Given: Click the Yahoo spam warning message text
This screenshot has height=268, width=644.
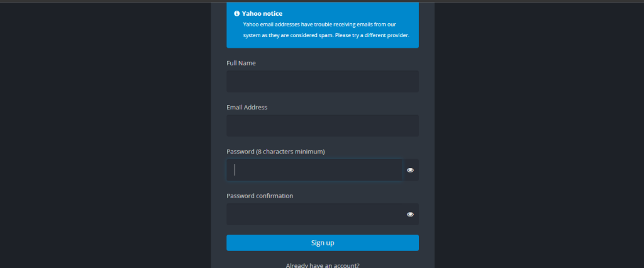Looking at the screenshot, I should 326,30.
